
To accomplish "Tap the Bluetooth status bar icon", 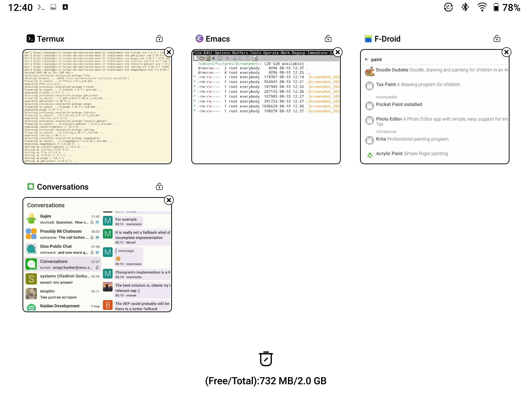I will tap(465, 7).
